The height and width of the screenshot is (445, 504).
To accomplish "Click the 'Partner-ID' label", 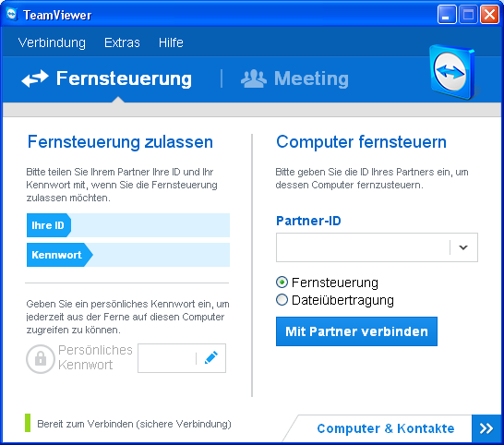I will coord(308,221).
